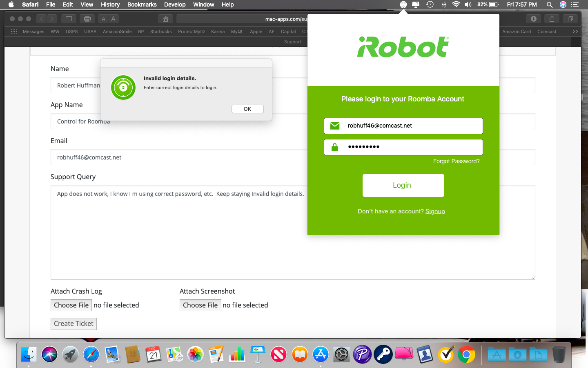
Task: Open the Maps app in the Dock
Action: click(x=174, y=355)
